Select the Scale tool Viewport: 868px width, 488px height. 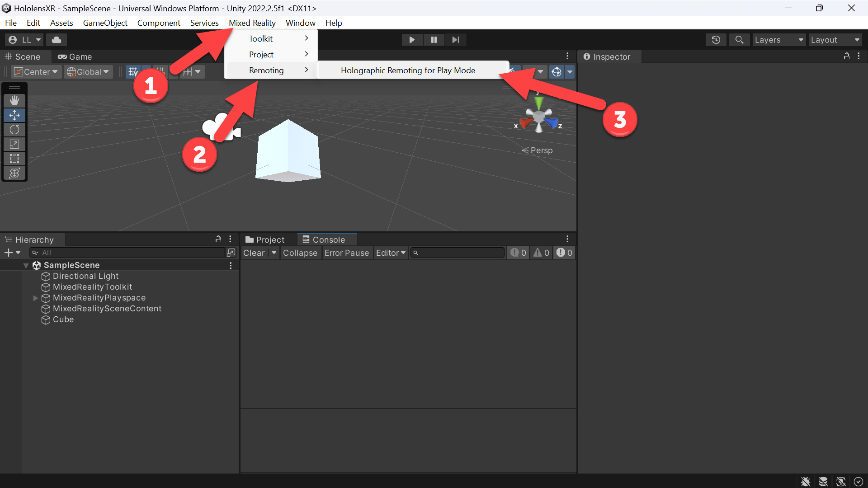point(14,144)
